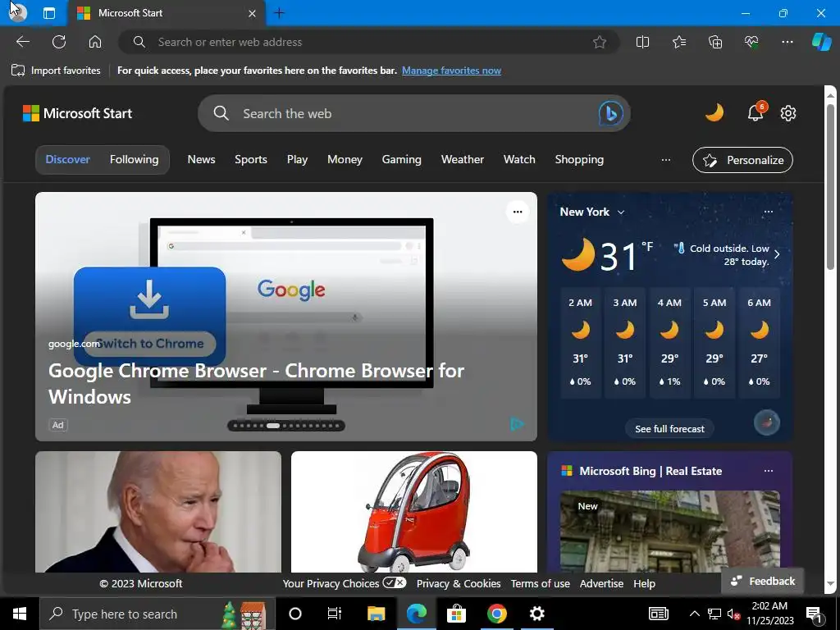The width and height of the screenshot is (840, 630).
Task: Open Browser essentials heart icon
Action: [751, 42]
